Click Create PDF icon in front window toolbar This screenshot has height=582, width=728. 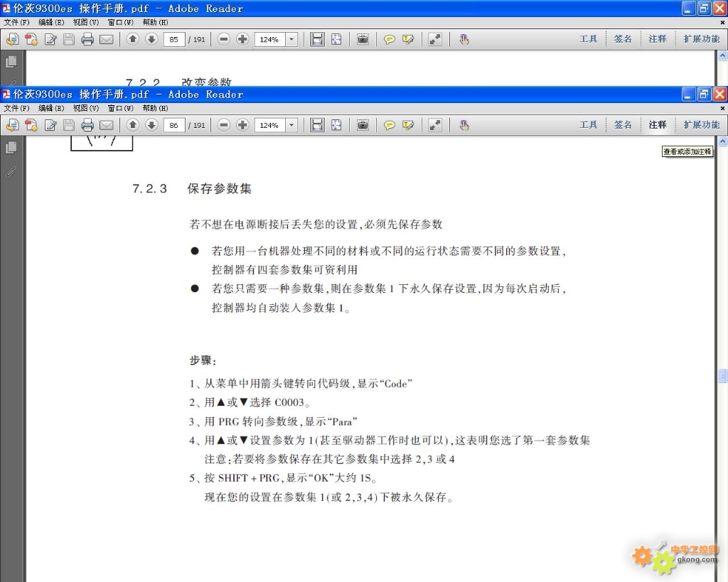pyautogui.click(x=13, y=125)
